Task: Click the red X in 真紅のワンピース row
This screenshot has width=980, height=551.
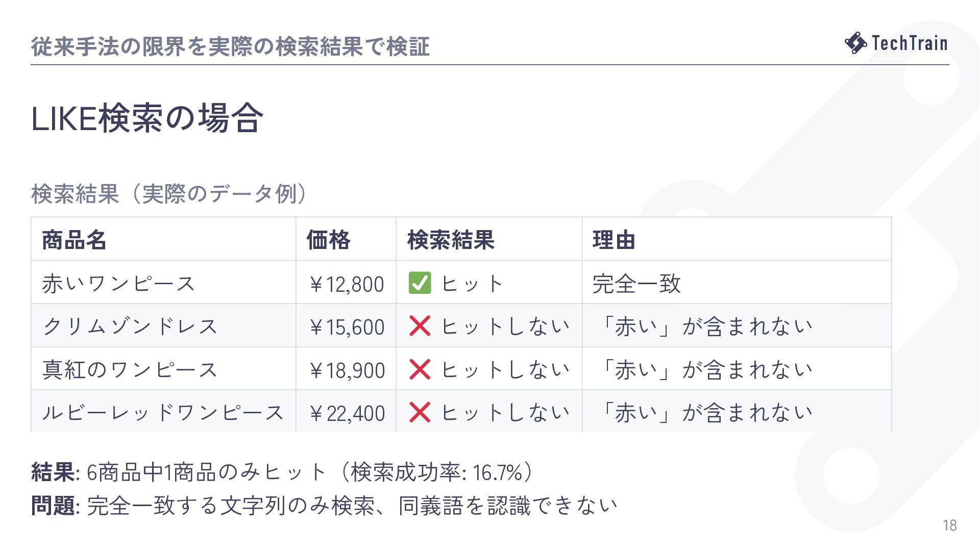Action: point(420,369)
